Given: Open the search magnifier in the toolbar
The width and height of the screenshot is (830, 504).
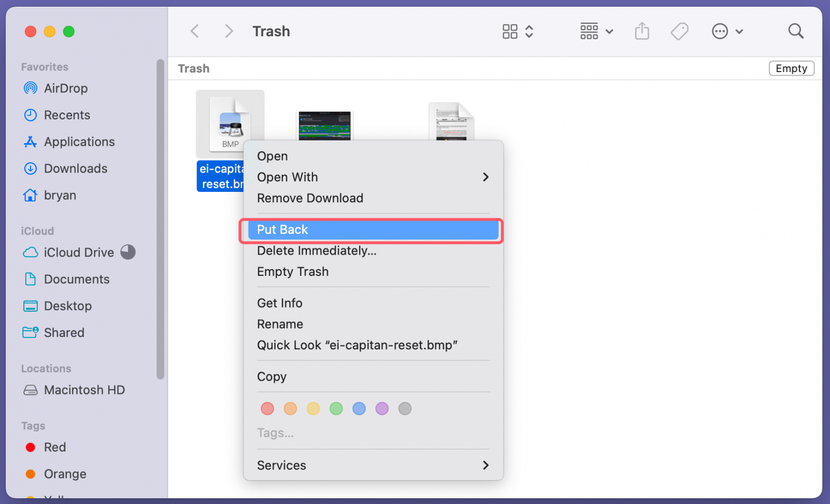Looking at the screenshot, I should click(795, 32).
